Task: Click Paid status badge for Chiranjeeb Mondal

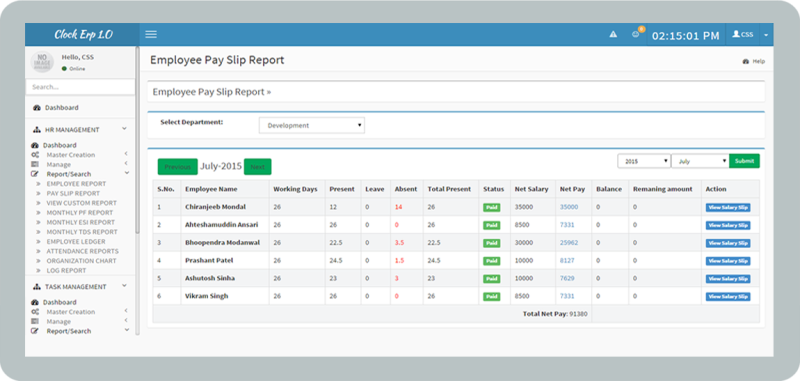Action: coord(492,208)
